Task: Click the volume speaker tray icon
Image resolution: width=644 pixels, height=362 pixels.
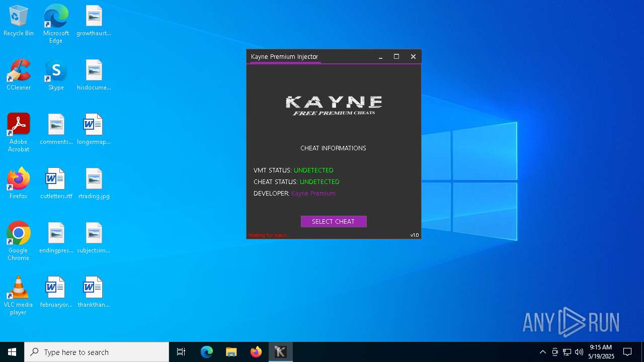Action: 579,352
